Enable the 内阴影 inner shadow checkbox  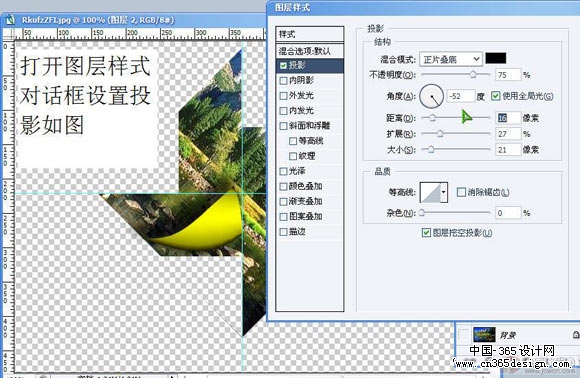coord(283,80)
